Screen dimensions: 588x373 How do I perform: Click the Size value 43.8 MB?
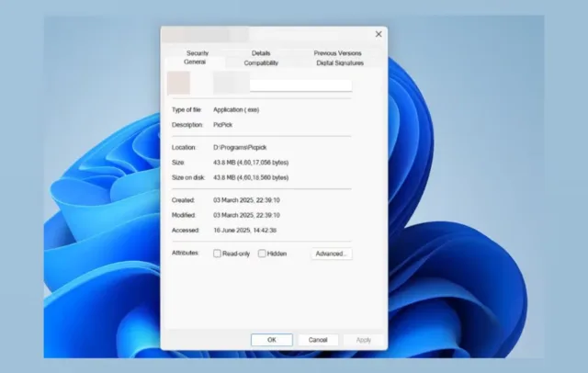pos(251,163)
